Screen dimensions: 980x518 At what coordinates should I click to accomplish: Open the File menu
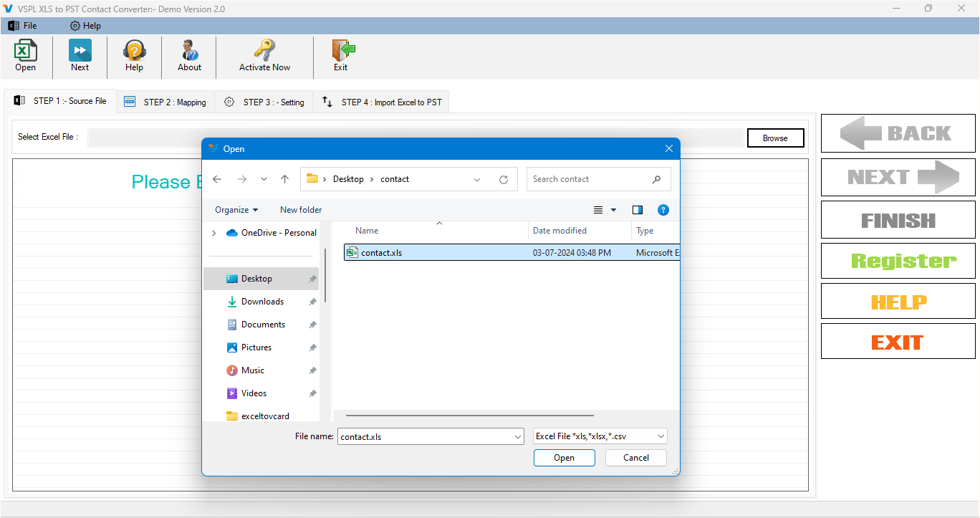pyautogui.click(x=22, y=26)
